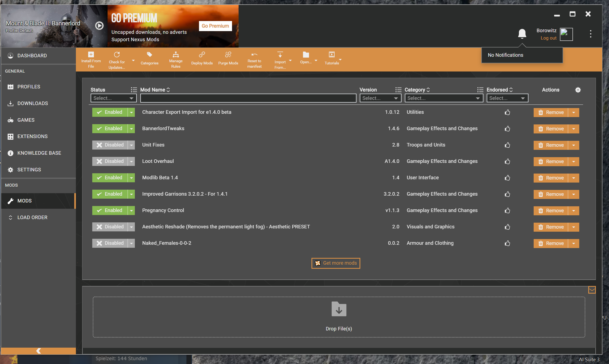Check for mod updates
Screen dimensions: 609x364
click(x=117, y=60)
